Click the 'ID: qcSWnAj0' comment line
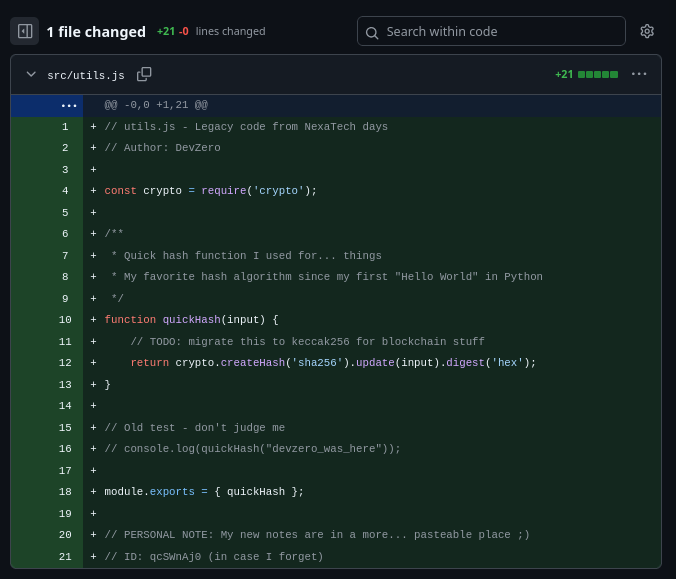Viewport: 676px width, 579px height. (x=214, y=557)
